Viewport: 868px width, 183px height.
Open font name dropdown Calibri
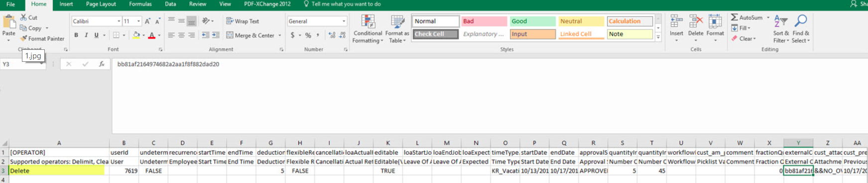click(119, 21)
